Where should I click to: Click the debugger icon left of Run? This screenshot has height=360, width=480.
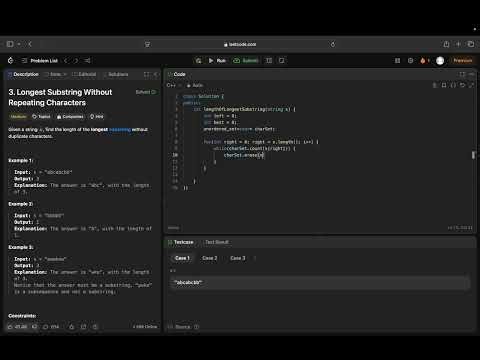(x=199, y=60)
